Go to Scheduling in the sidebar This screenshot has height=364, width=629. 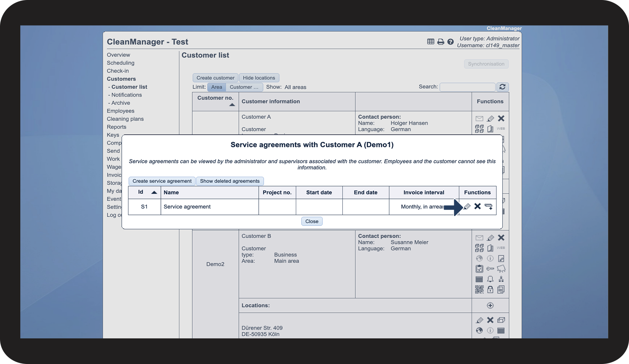121,63
